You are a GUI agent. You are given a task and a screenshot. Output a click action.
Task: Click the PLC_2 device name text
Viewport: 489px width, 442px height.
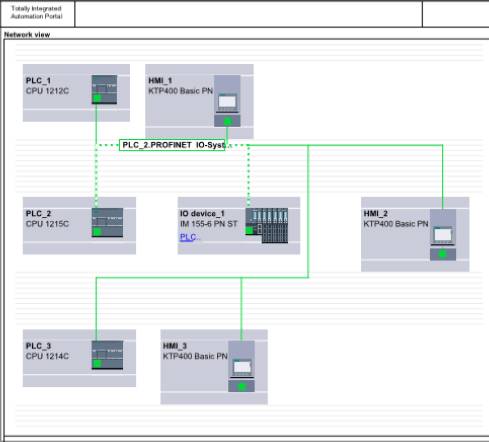pyautogui.click(x=39, y=213)
